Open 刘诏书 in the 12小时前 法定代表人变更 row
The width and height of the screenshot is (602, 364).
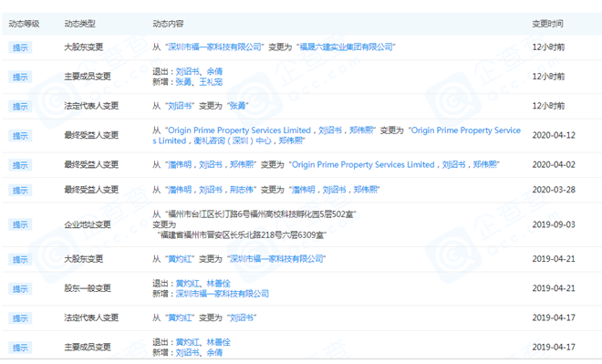tap(180, 106)
